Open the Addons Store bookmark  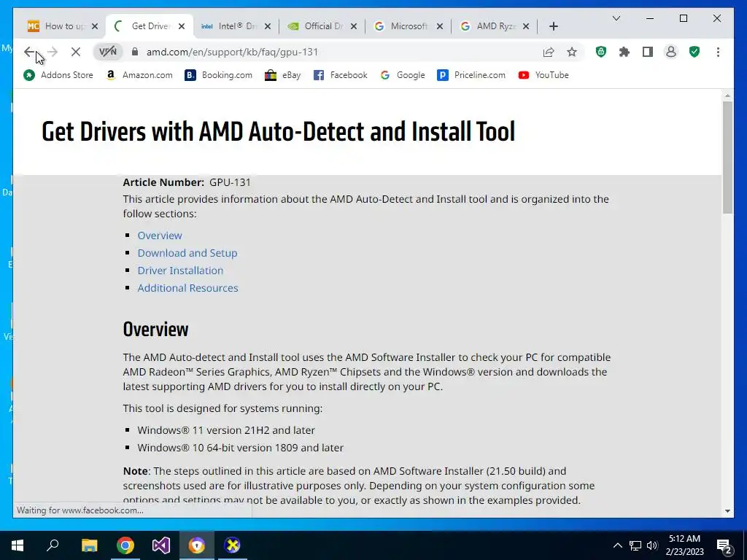[x=58, y=75]
